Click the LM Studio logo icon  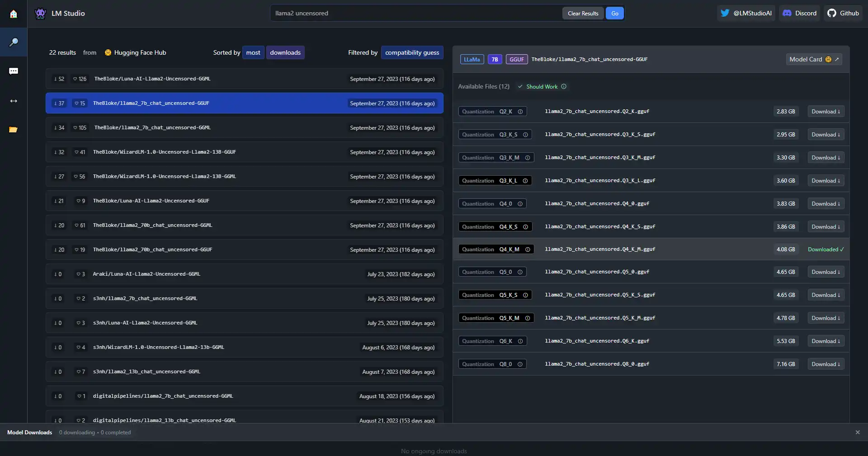click(x=41, y=14)
